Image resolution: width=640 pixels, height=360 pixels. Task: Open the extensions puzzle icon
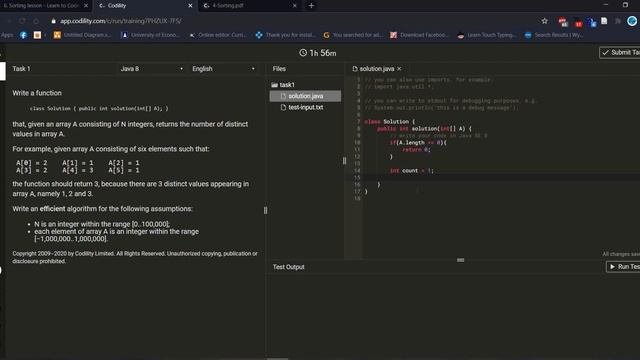coord(618,21)
